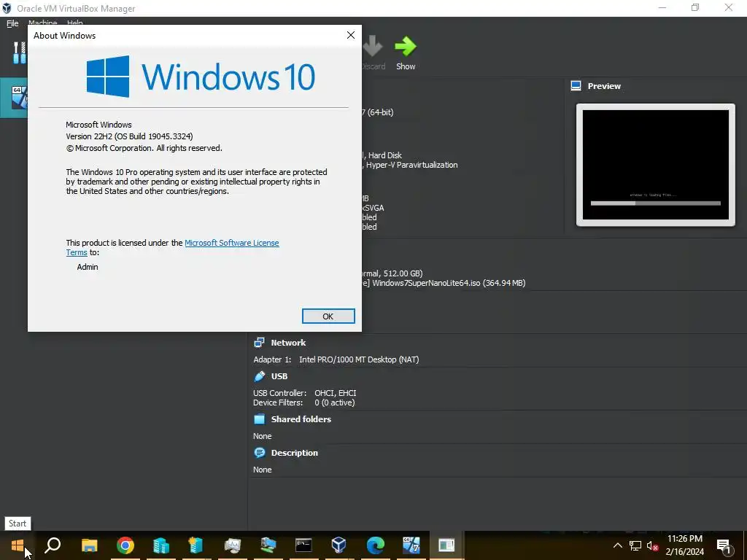Switch to the Windows 7 VM taskbar icon
Viewport: 747px width, 560px height.
(411, 545)
